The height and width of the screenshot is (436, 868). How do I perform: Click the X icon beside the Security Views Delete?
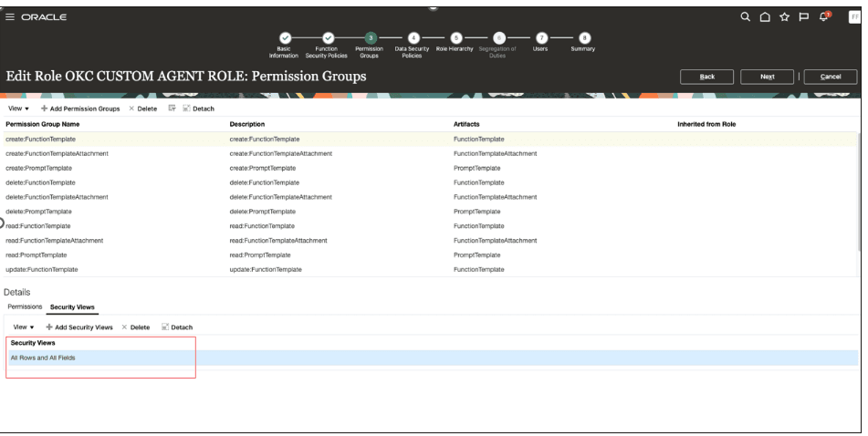pos(124,327)
